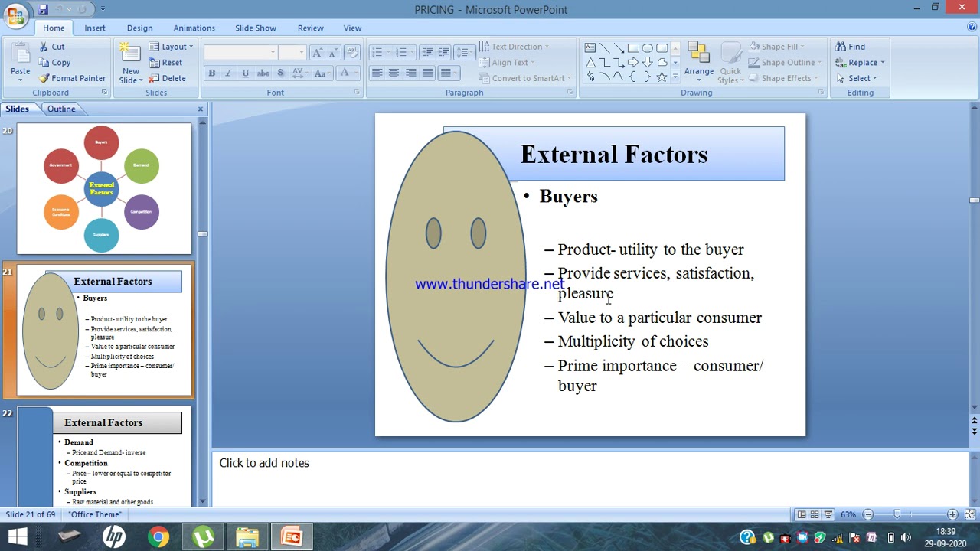This screenshot has height=551, width=980.
Task: Save the presentation via Quick Access toolbar
Action: (43, 9)
